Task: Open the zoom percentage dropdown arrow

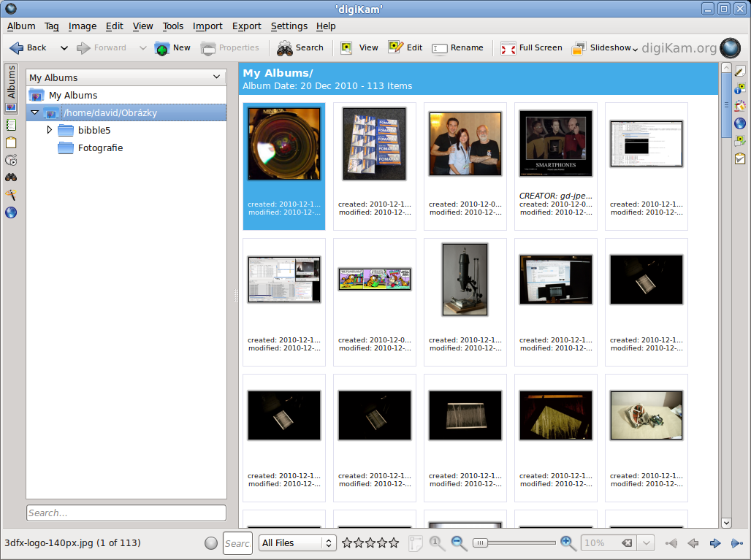Action: [x=646, y=542]
